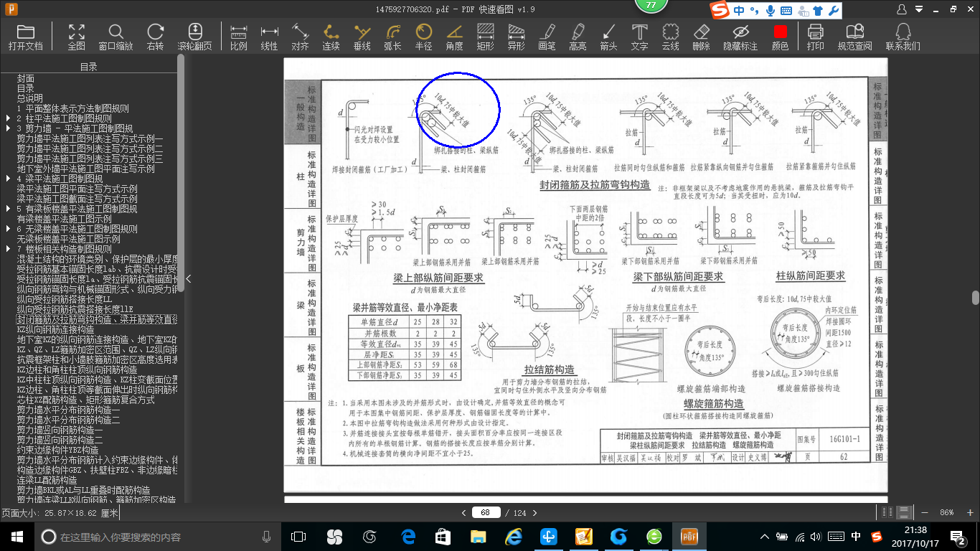Open outline entry 连梁LL配筋构造
The height and width of the screenshot is (551, 980).
(x=47, y=480)
